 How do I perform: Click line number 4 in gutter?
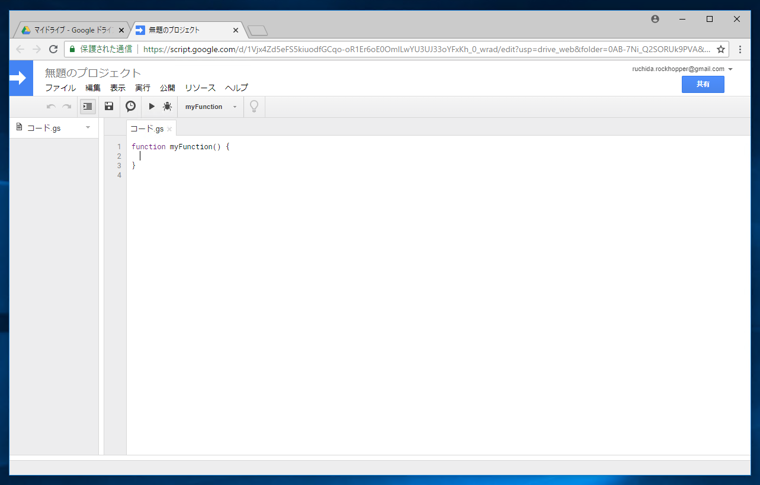[119, 175]
